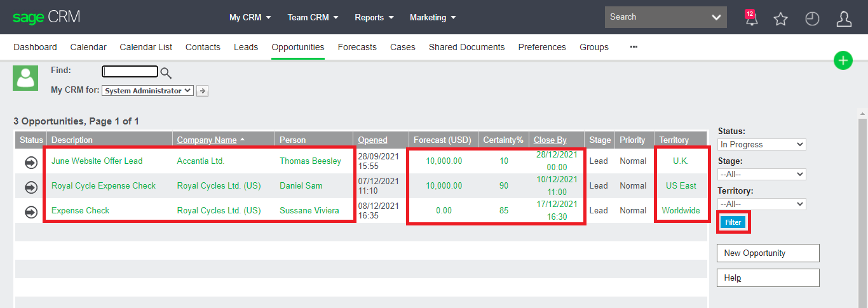The image size is (868, 308).
Task: Click the 17/12/2021 16:30 close-by date
Action: pyautogui.click(x=557, y=210)
